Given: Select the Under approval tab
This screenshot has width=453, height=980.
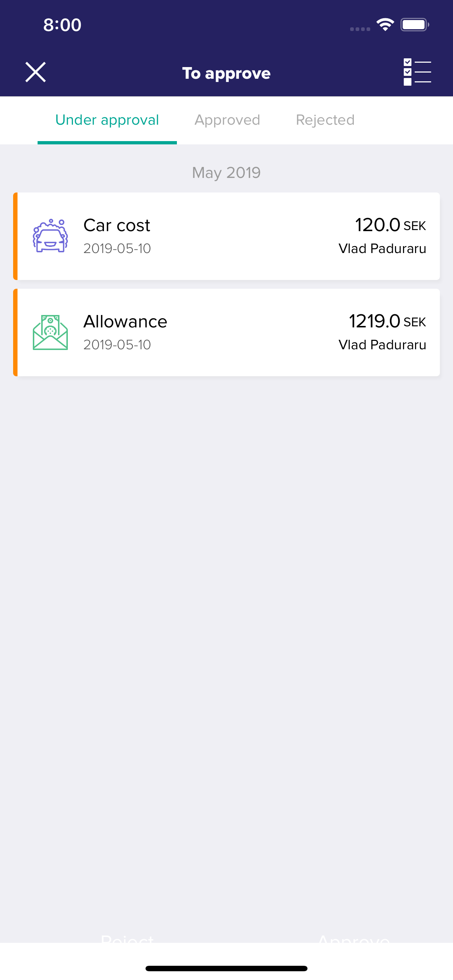Looking at the screenshot, I should tap(107, 120).
